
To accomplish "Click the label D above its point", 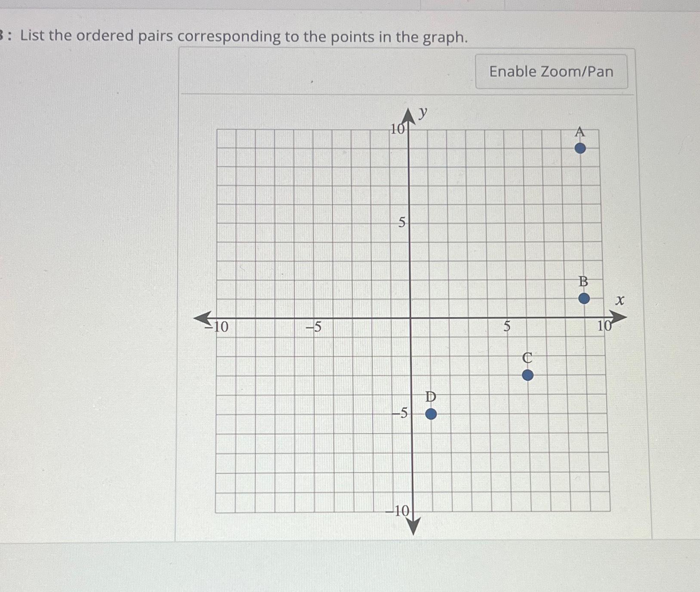I will [429, 397].
